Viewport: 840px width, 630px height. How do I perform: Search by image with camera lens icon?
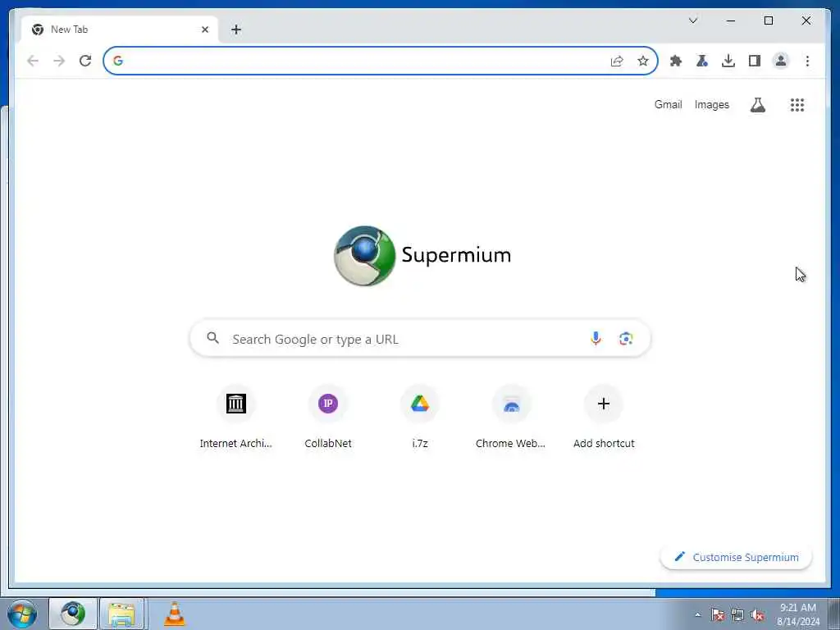coord(626,339)
